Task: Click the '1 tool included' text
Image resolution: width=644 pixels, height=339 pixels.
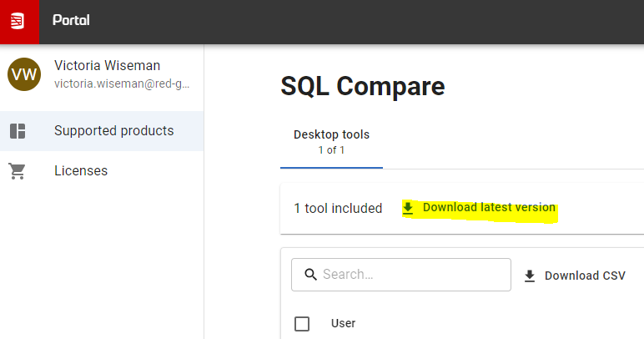Action: tap(338, 209)
